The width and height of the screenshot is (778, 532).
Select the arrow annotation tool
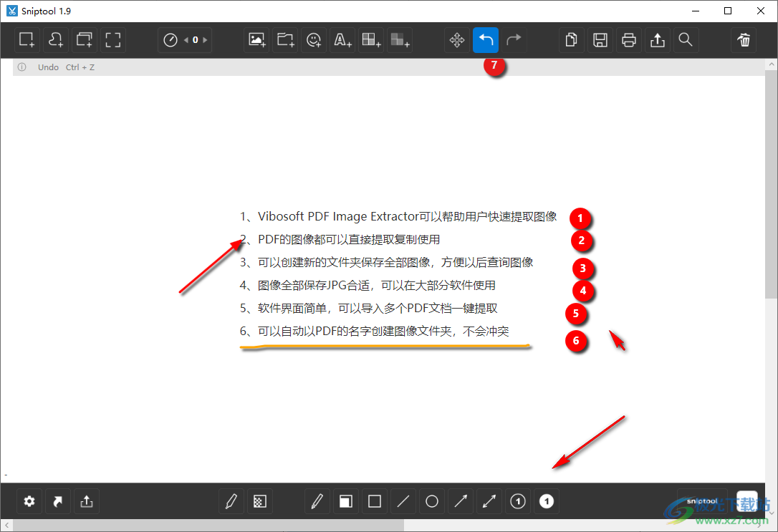(460, 501)
